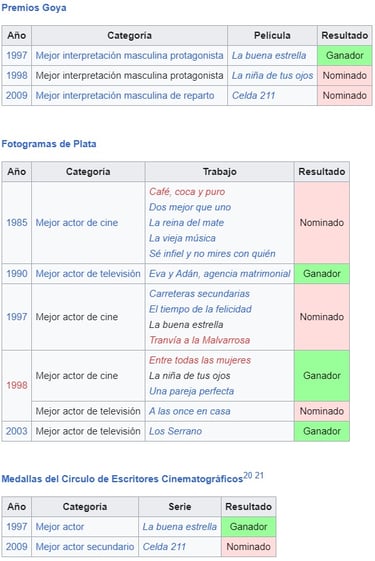The image size is (375, 561).
Task: Click the year 1990 in Fotogramas table
Action: (x=17, y=274)
